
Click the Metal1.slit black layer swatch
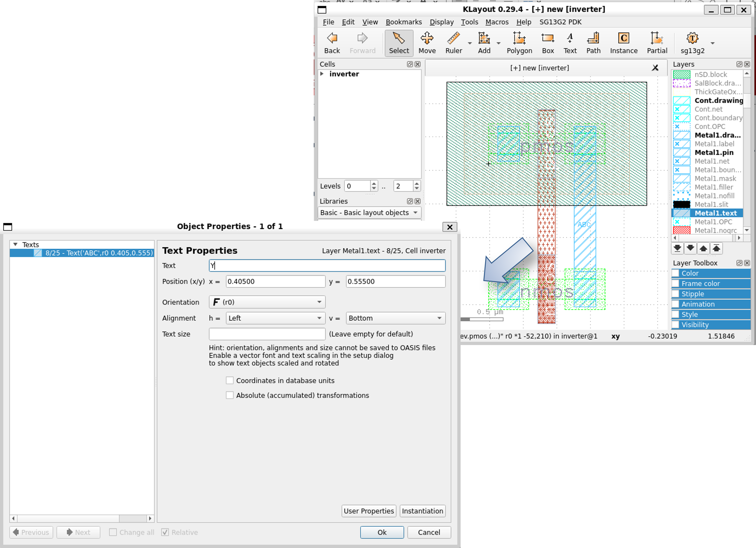pos(681,205)
